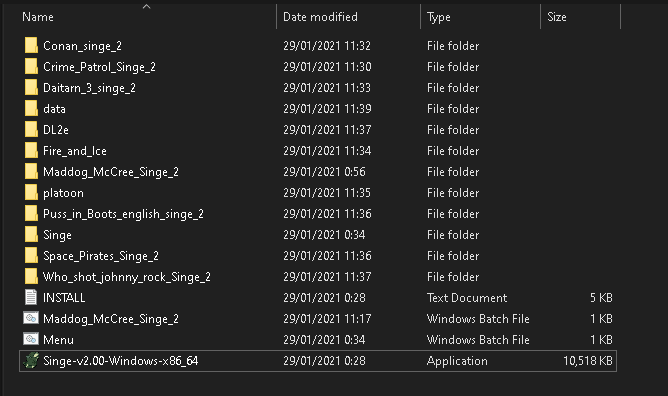Select the Singe folder icon
The height and width of the screenshot is (396, 668).
pos(31,234)
